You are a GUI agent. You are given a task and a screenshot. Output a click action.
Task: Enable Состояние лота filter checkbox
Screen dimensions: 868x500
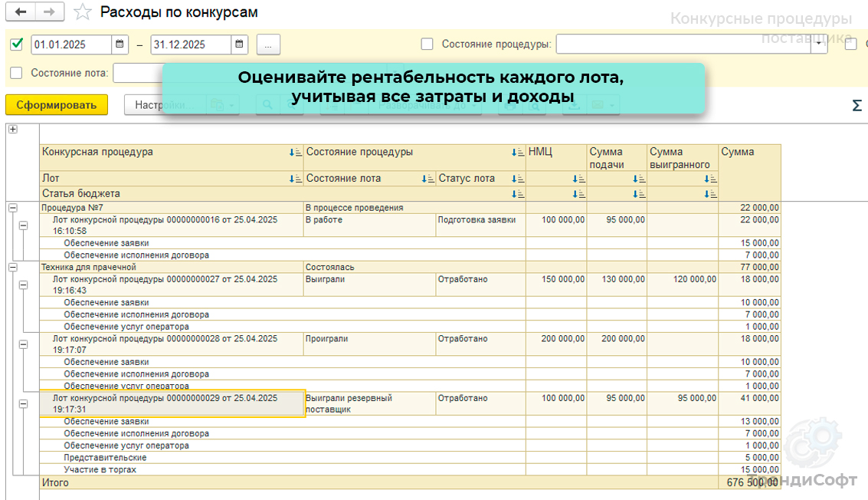(x=17, y=73)
